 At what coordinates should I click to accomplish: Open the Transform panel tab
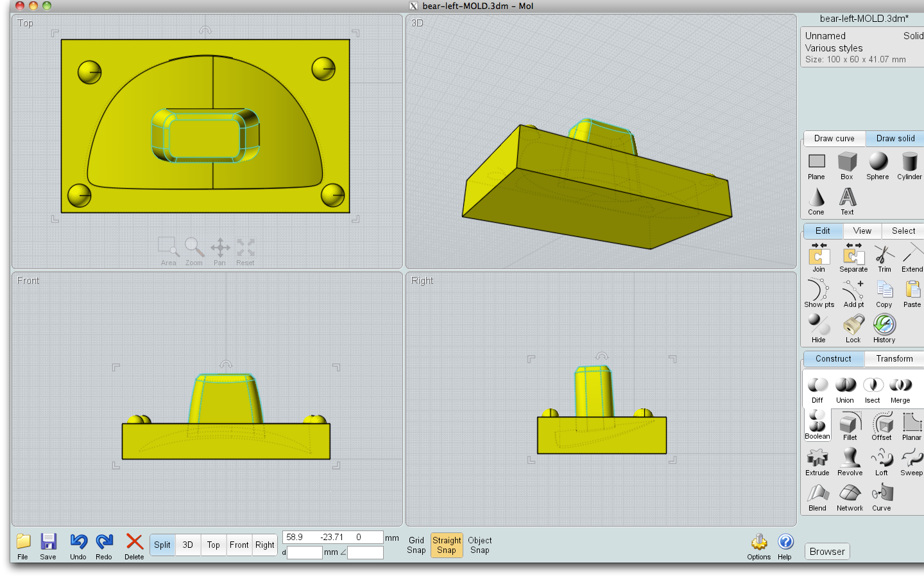[894, 358]
